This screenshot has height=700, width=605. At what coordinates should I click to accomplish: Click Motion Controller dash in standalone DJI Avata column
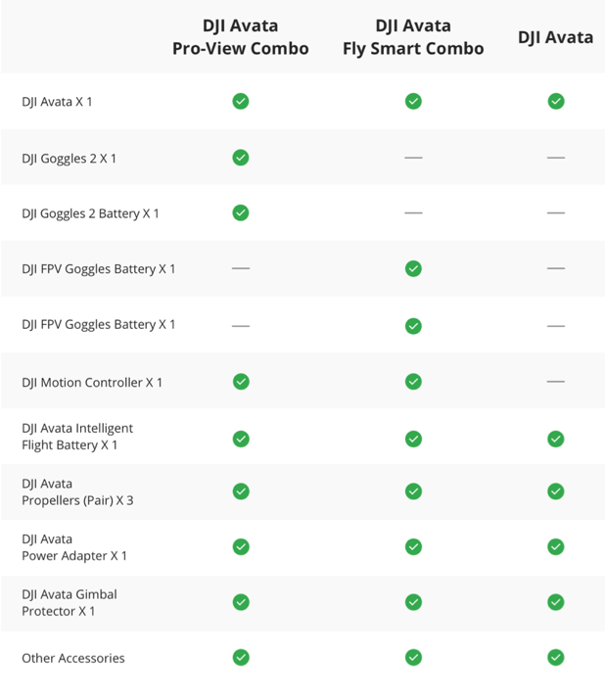pyautogui.click(x=556, y=381)
